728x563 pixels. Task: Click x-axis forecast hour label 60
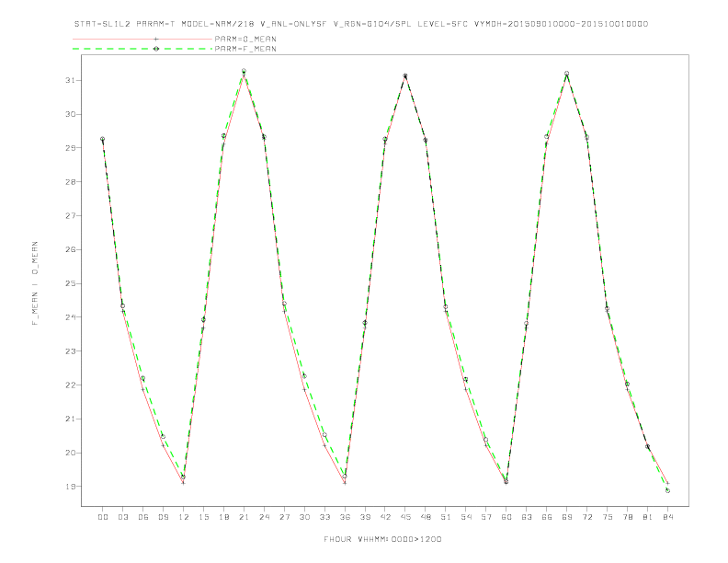[506, 517]
